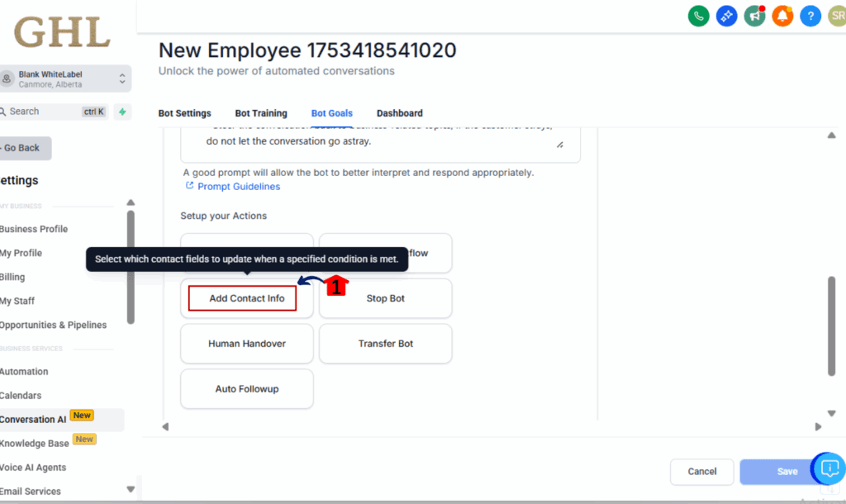Click the main panel scroll up arrow

pos(831,135)
